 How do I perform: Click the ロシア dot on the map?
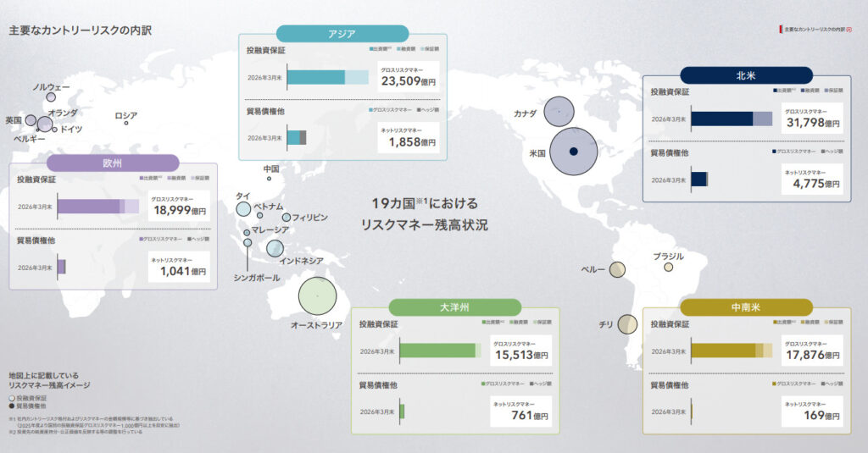(126, 123)
